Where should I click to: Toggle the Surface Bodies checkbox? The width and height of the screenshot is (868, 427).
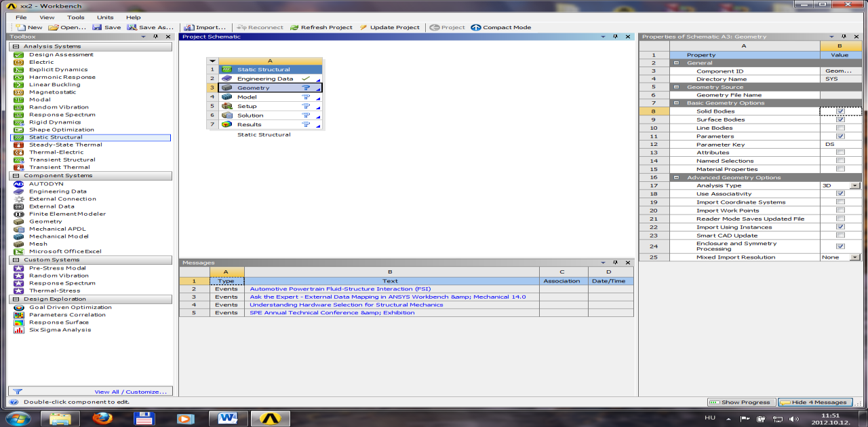pyautogui.click(x=840, y=119)
